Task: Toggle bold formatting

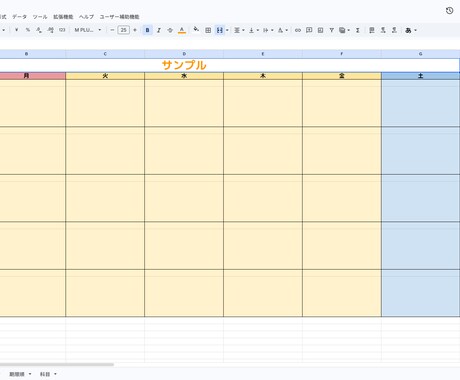Action: (147, 30)
